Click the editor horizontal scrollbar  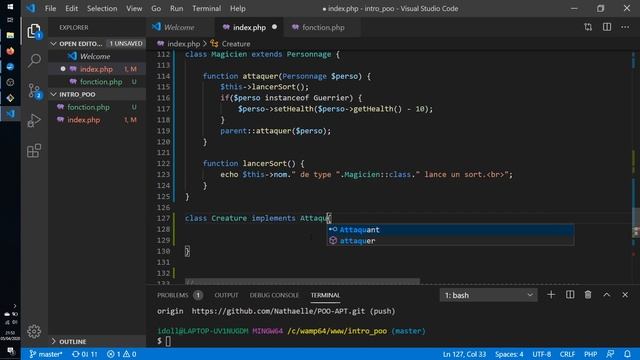[302, 281]
